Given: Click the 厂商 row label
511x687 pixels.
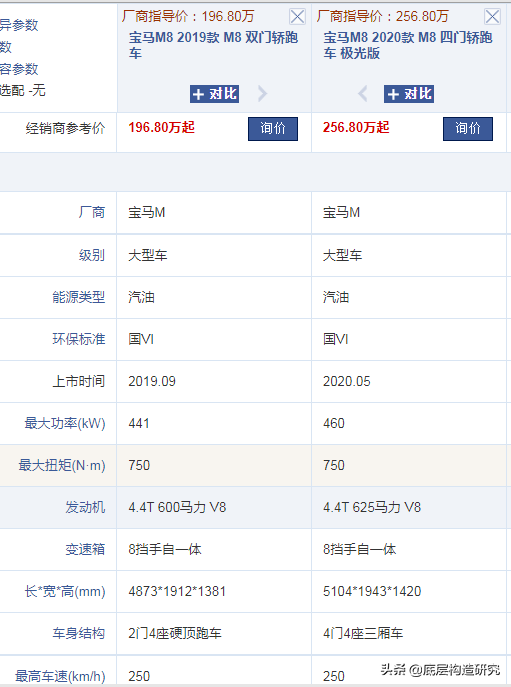Looking at the screenshot, I should point(92,212).
